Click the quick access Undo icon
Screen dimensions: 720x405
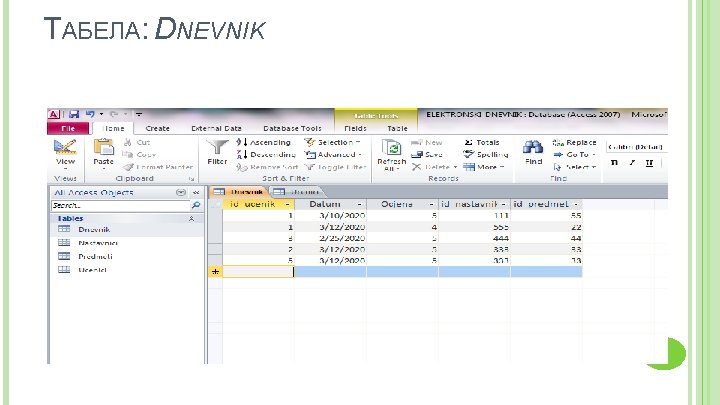(90, 114)
